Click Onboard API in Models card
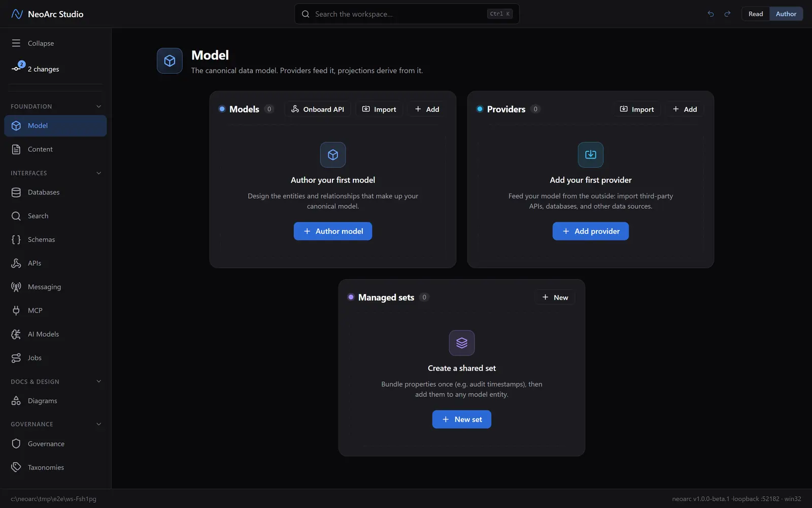Image resolution: width=812 pixels, height=508 pixels. (318, 109)
